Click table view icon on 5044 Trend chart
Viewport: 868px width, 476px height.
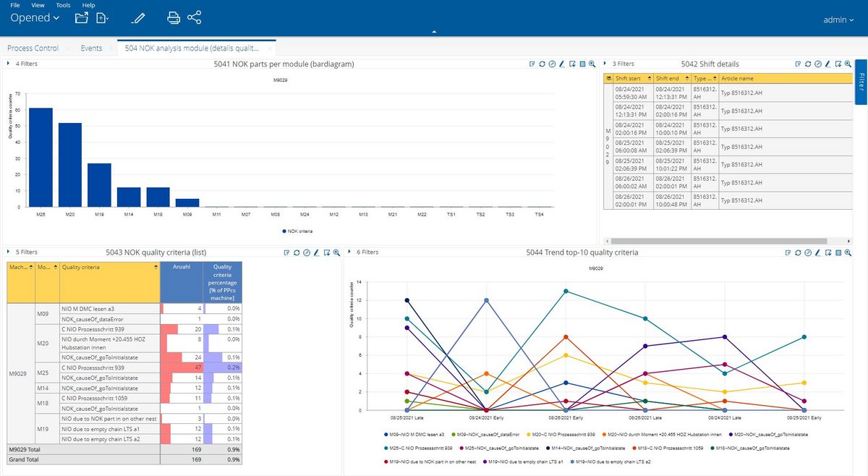coord(838,252)
